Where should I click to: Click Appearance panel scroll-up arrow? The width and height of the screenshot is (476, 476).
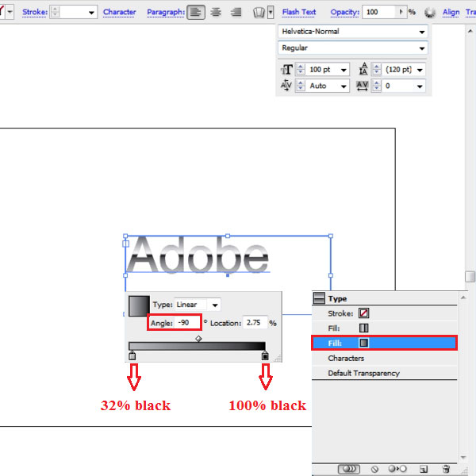463,297
